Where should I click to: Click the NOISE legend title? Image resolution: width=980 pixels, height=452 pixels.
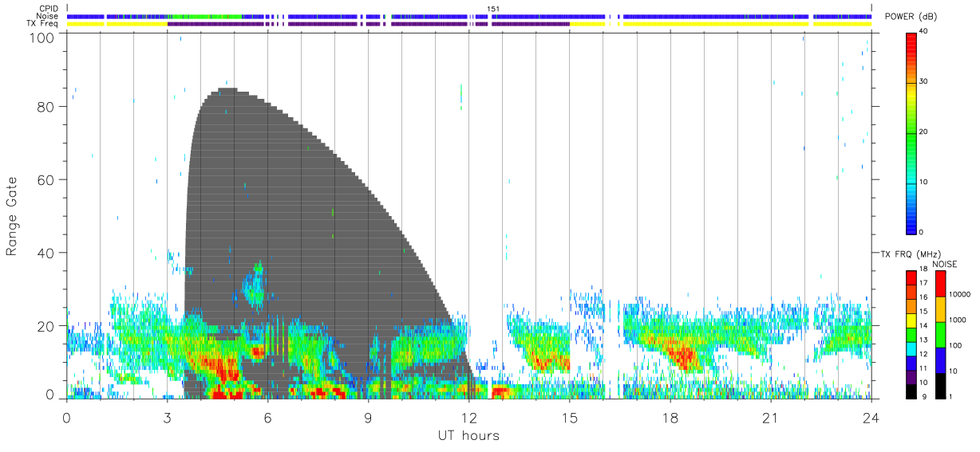[x=945, y=264]
